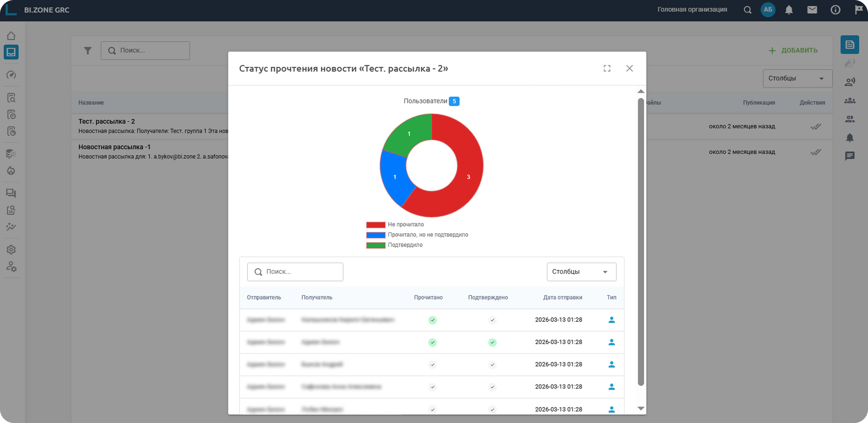Click the ДОБАВИТЬ button

point(793,51)
